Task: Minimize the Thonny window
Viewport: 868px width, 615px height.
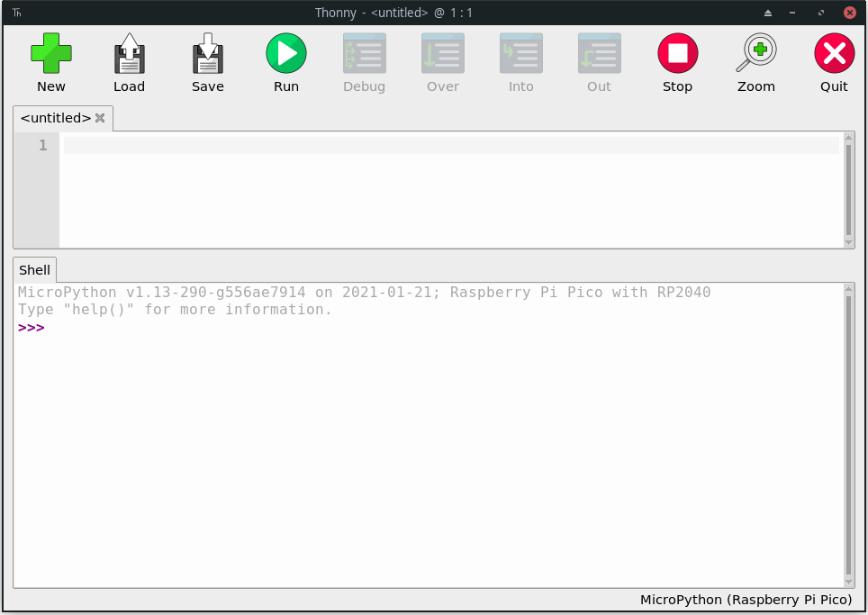Action: [x=792, y=13]
